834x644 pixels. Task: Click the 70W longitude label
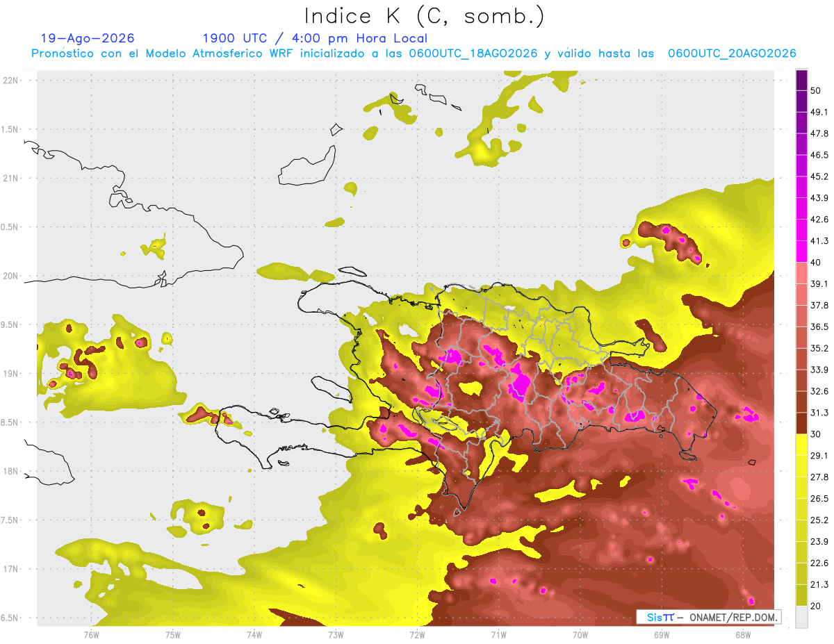click(580, 634)
